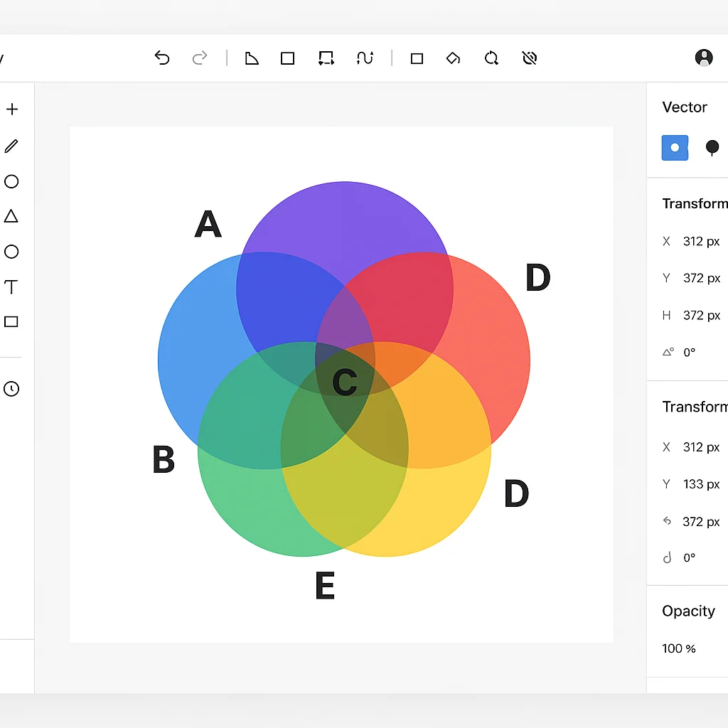Expand the Opacity section
This screenshot has width=728, height=728.
point(688,611)
